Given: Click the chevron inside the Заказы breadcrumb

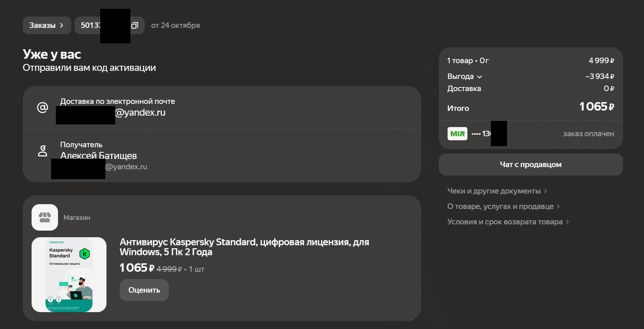Looking at the screenshot, I should tap(62, 25).
